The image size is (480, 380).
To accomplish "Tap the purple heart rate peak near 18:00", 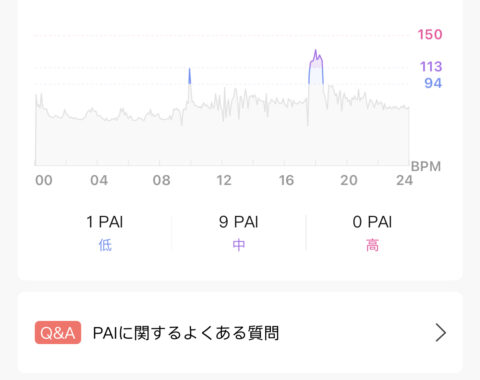I will [316, 67].
